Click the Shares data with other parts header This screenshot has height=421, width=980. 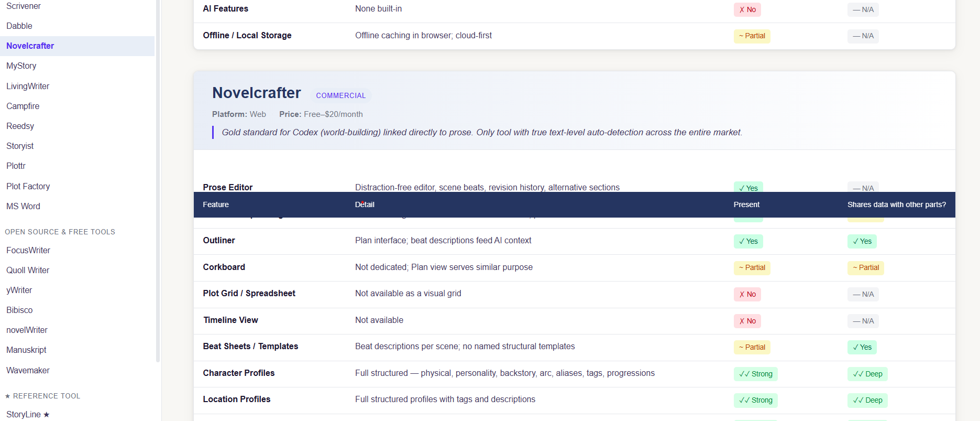point(896,204)
